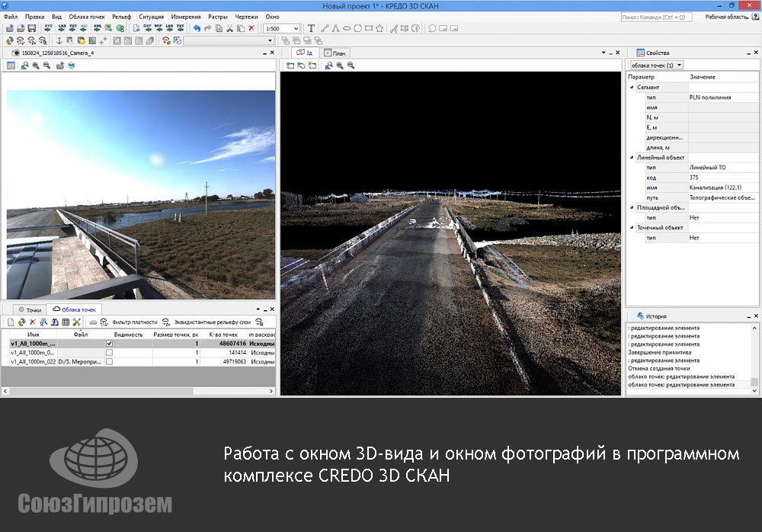Open the Облака точек menu
The image size is (762, 532).
tap(87, 17)
